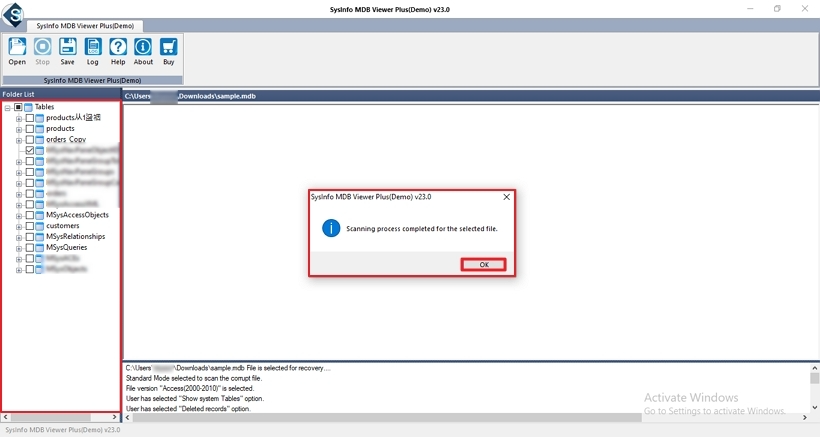Minimize the MDB Viewer Plus window
Screen dimensions: 820x437
(x=750, y=9)
